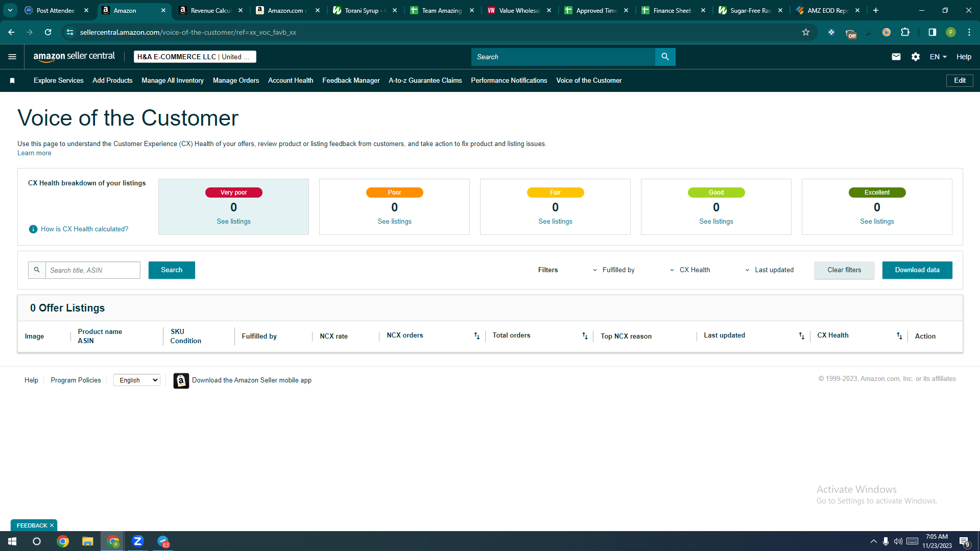Open Account Health menu item

click(291, 81)
